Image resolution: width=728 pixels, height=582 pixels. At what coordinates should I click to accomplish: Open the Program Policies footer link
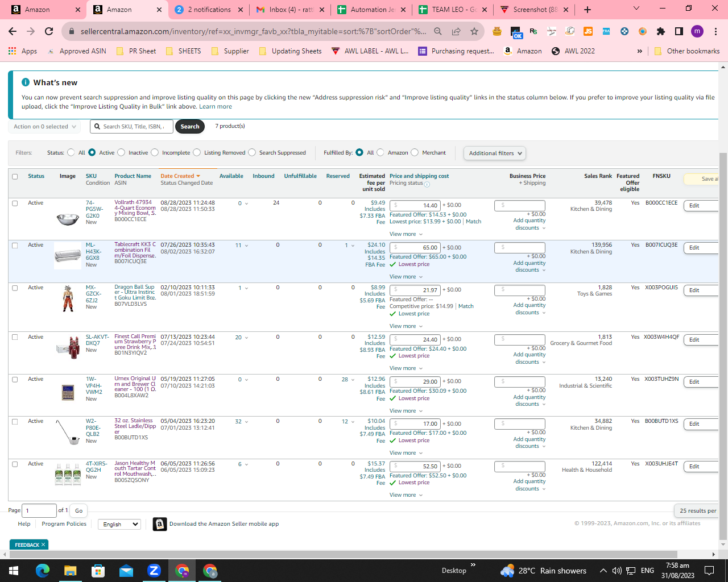pyautogui.click(x=64, y=524)
